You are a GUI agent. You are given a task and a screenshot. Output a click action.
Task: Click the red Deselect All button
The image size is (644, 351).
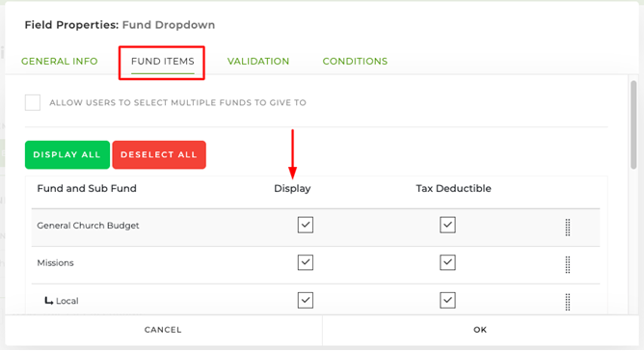pyautogui.click(x=159, y=154)
